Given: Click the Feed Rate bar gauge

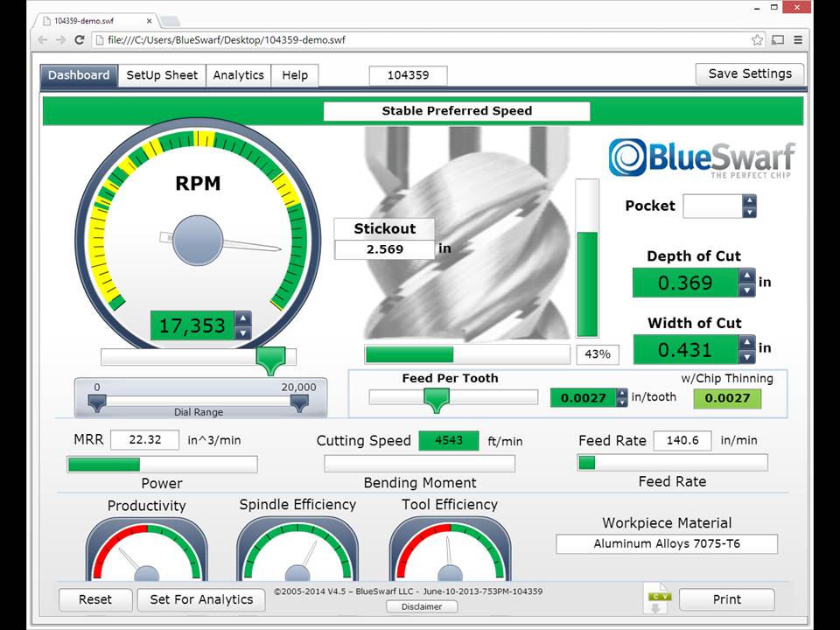Looking at the screenshot, I should 672,462.
